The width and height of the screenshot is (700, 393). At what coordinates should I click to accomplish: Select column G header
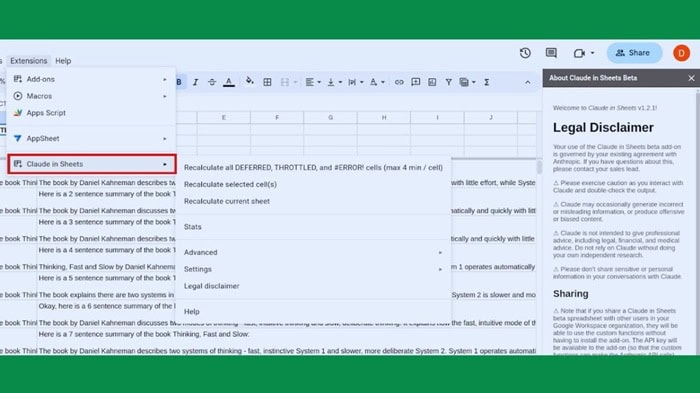pyautogui.click(x=330, y=117)
